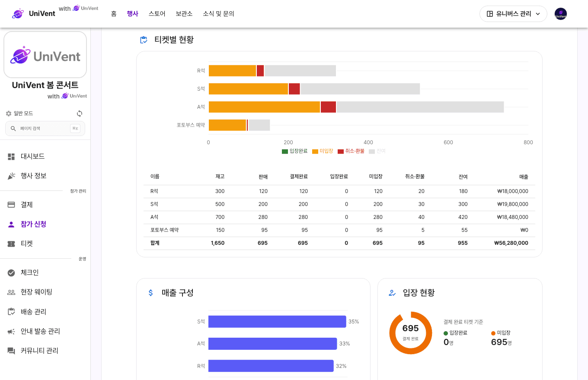This screenshot has width=588, height=380.
Task: Click the 안내 발송 관리 megaphone icon
Action: (11, 332)
